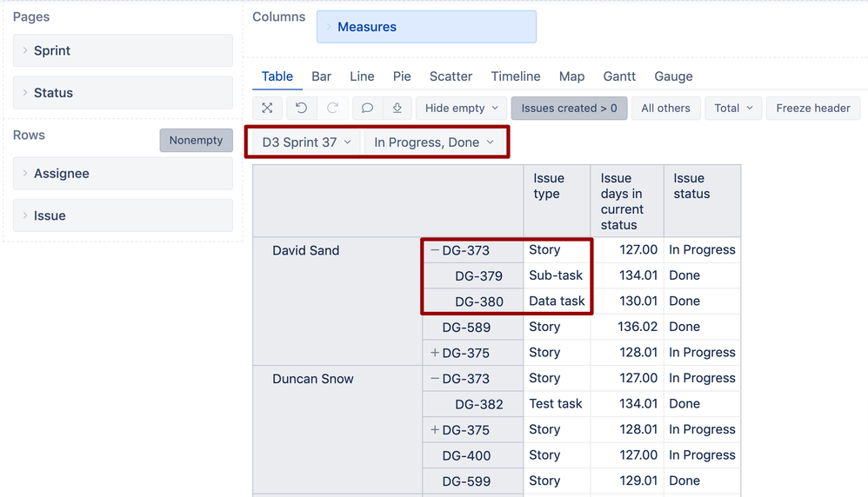The height and width of the screenshot is (497, 868).
Task: Switch to the Table tab
Action: coord(277,76)
